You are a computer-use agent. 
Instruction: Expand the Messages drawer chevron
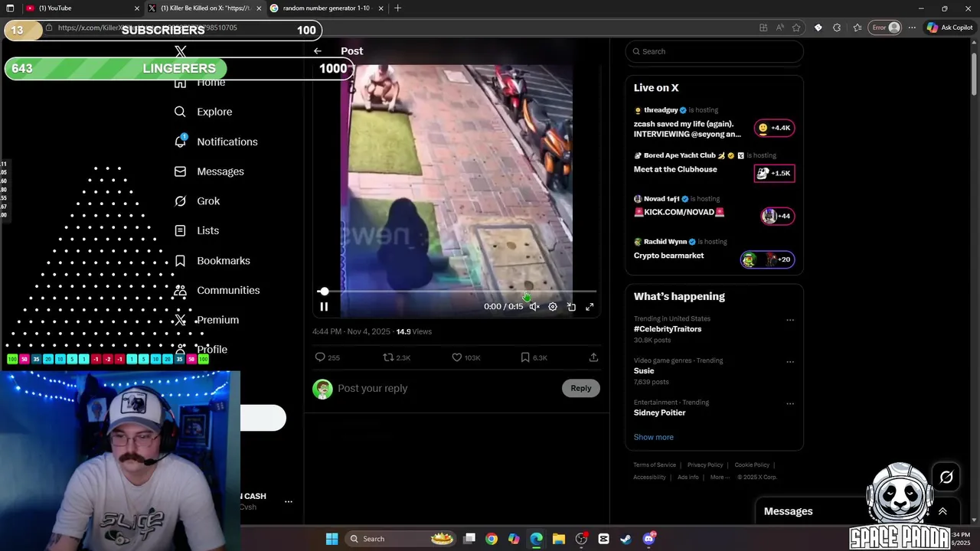(942, 511)
